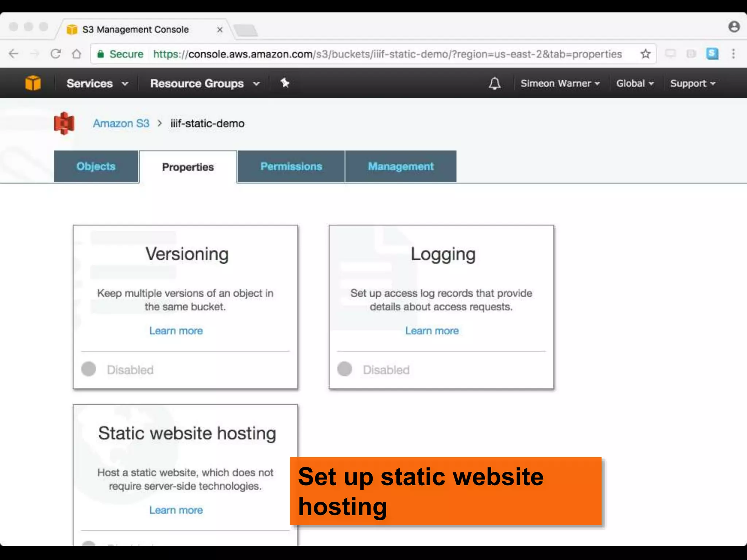The height and width of the screenshot is (560, 747).
Task: Open the Logging card heading
Action: pos(443,254)
